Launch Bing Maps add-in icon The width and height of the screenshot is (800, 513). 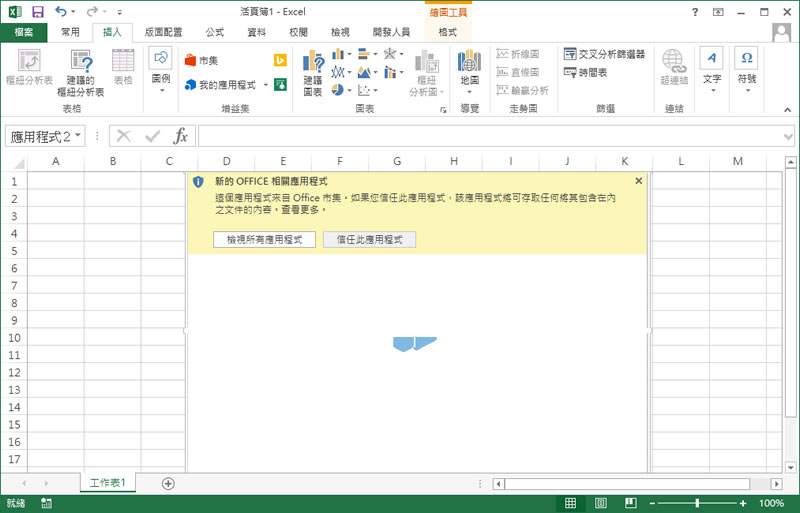pos(280,60)
